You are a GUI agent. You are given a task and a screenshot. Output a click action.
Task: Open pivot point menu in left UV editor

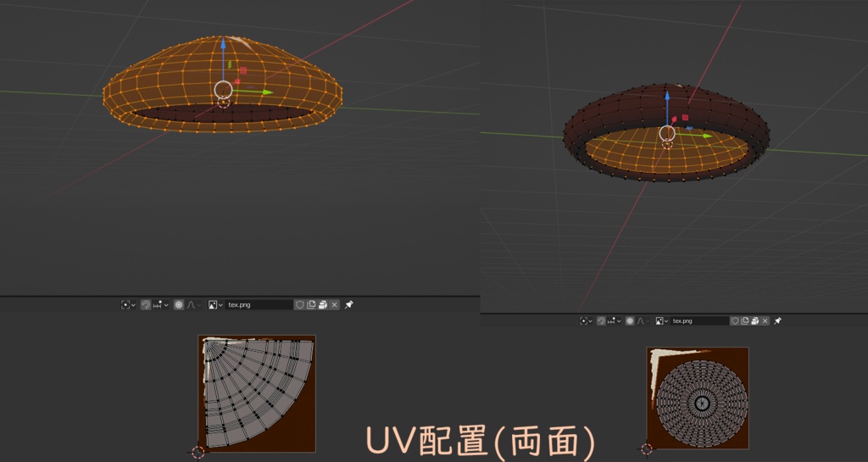(129, 305)
